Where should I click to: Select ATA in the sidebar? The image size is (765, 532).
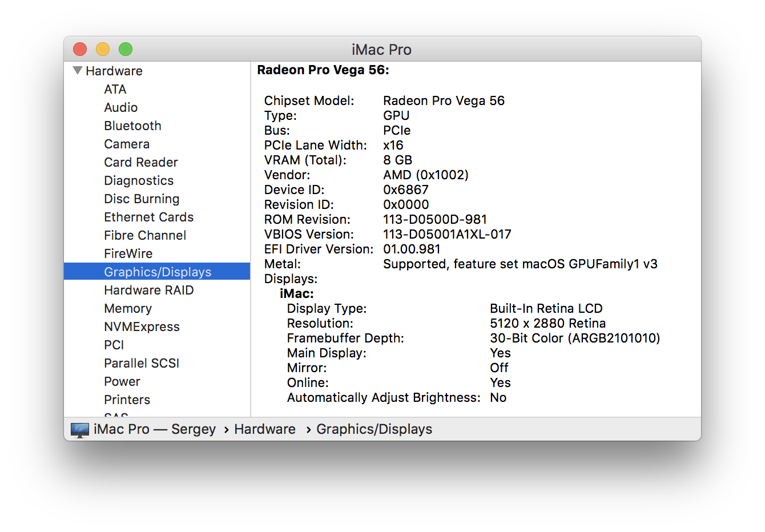click(x=115, y=89)
